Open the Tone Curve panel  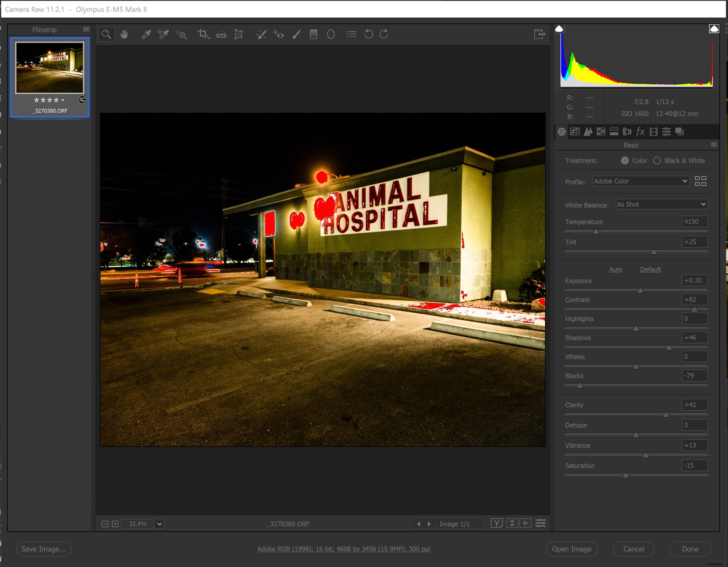coord(575,132)
